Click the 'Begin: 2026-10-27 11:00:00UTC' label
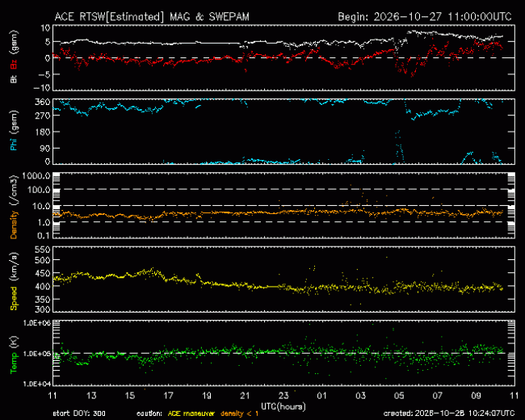This screenshot has height=420, width=525. tap(425, 17)
